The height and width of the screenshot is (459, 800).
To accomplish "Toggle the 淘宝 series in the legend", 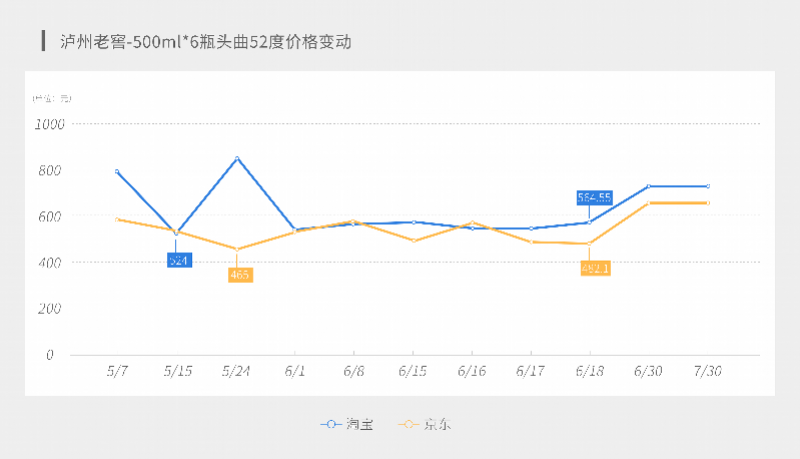I will [x=347, y=424].
